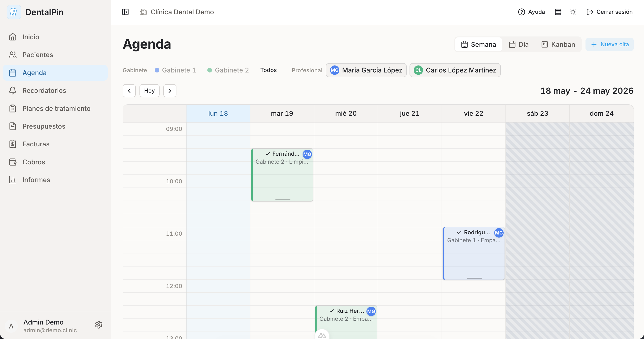Grab resize handle of Fernánd... appointment
The width and height of the screenshot is (644, 339).
tap(283, 199)
